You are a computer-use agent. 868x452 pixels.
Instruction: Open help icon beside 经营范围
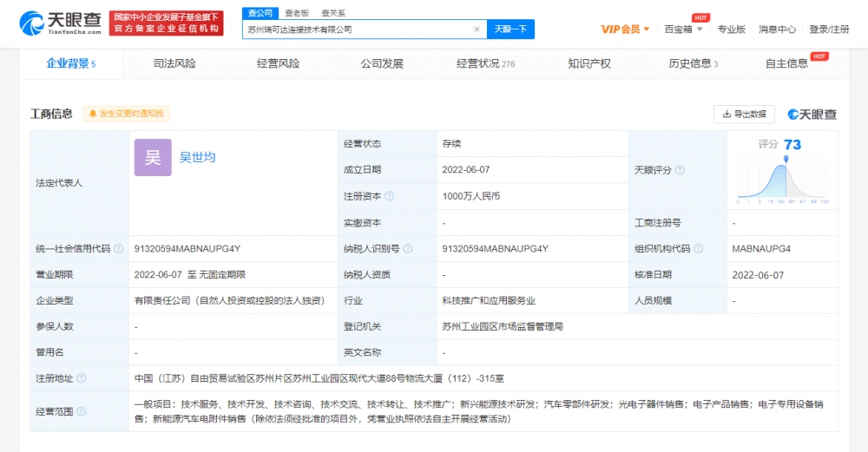(x=82, y=411)
